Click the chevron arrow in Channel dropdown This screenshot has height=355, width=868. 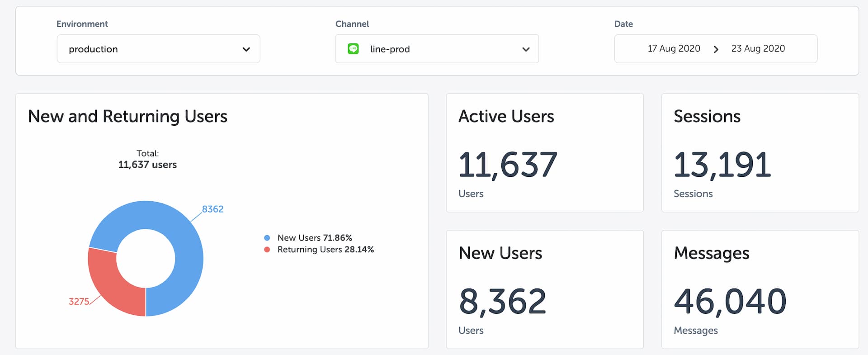tap(525, 49)
